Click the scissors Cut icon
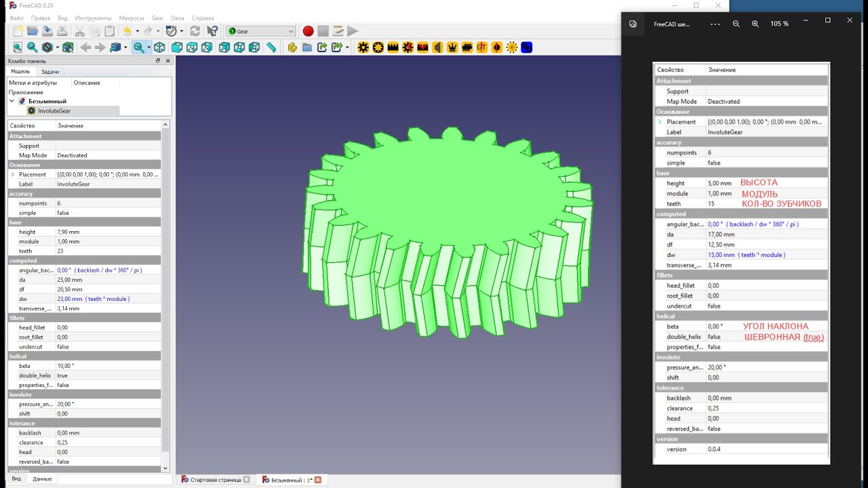Screen dimensions: 868x488 pyautogui.click(x=80, y=31)
